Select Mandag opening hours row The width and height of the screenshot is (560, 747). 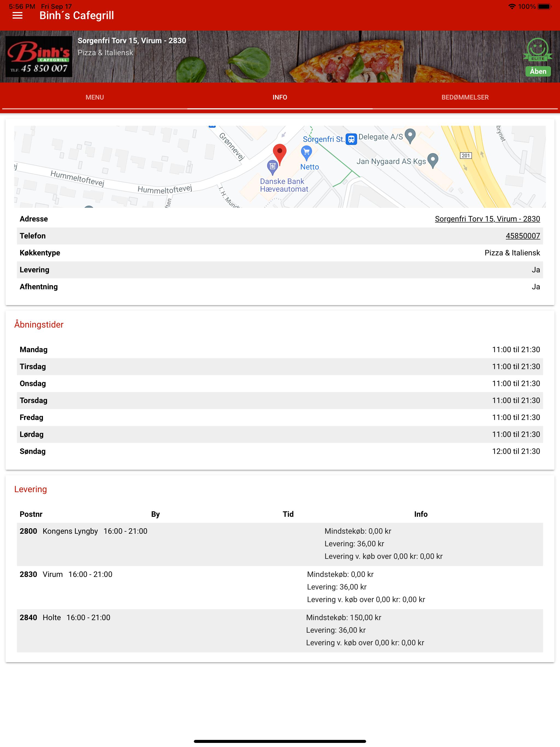point(280,349)
